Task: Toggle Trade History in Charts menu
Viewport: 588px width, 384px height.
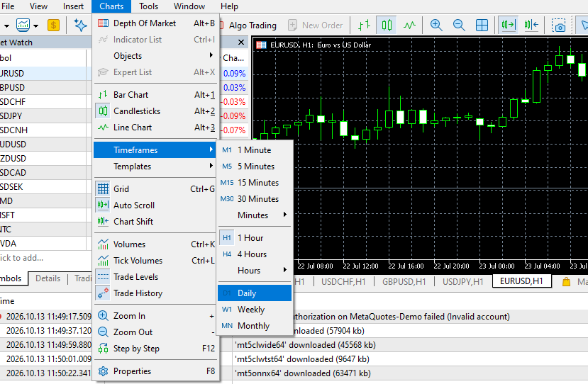Action: [155, 293]
